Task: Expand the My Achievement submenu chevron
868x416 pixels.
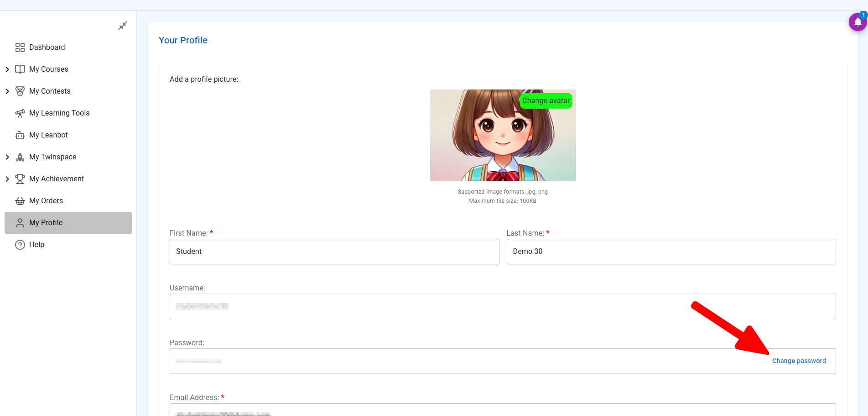Action: pyautogui.click(x=7, y=179)
